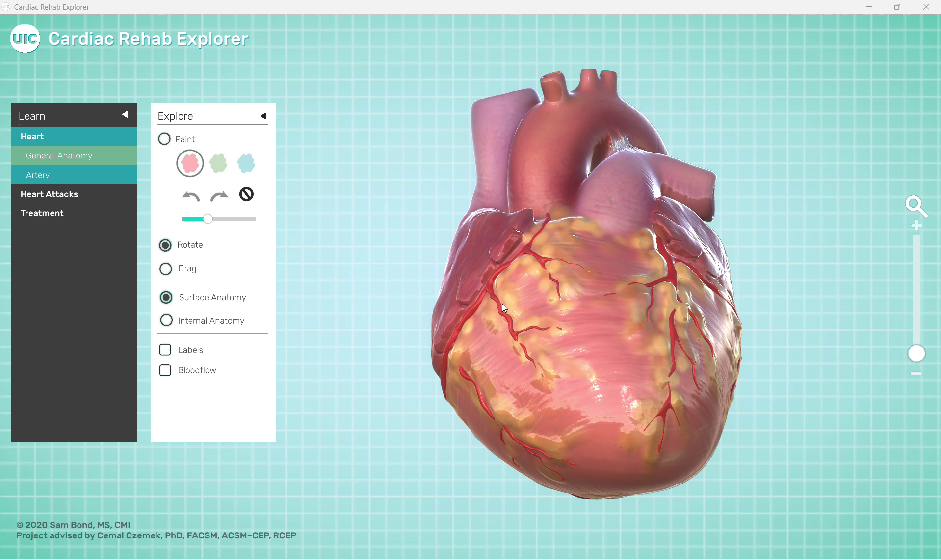Click the undo paint arrow icon

pyautogui.click(x=191, y=196)
